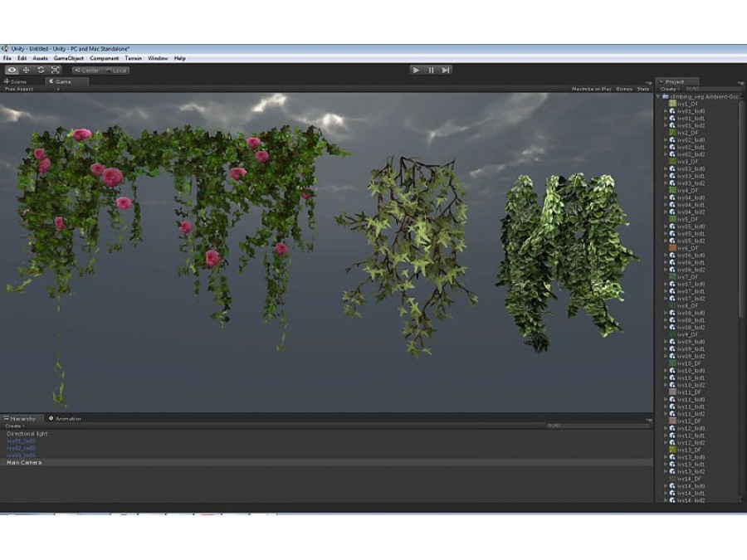Click the ivy1_DF texture thumbnail
The image size is (747, 560).
click(x=672, y=104)
